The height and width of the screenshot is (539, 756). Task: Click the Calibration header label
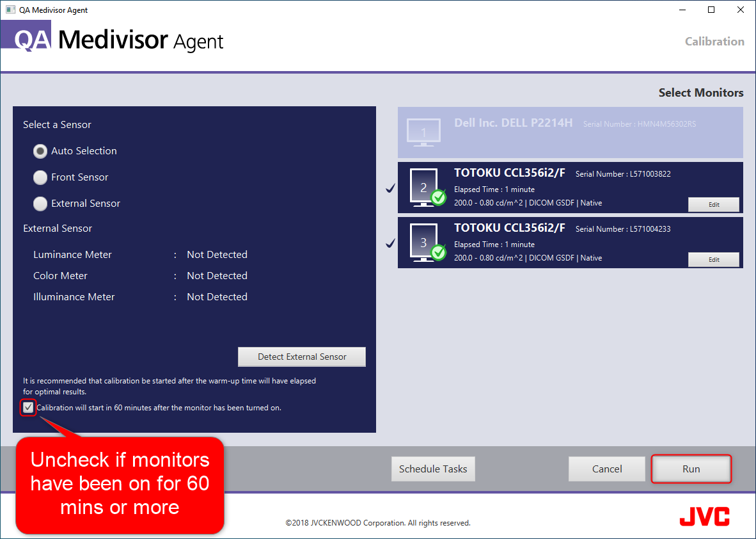pos(714,42)
